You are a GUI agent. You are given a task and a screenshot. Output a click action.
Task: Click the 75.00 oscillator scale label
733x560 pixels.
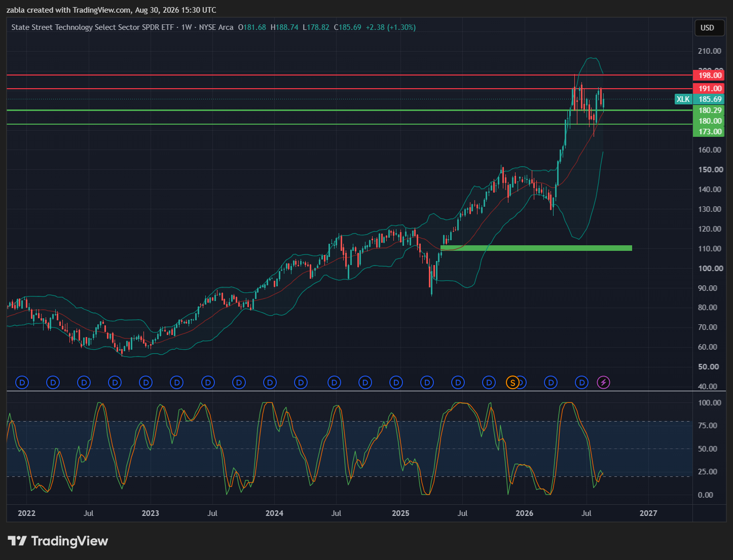(708, 426)
